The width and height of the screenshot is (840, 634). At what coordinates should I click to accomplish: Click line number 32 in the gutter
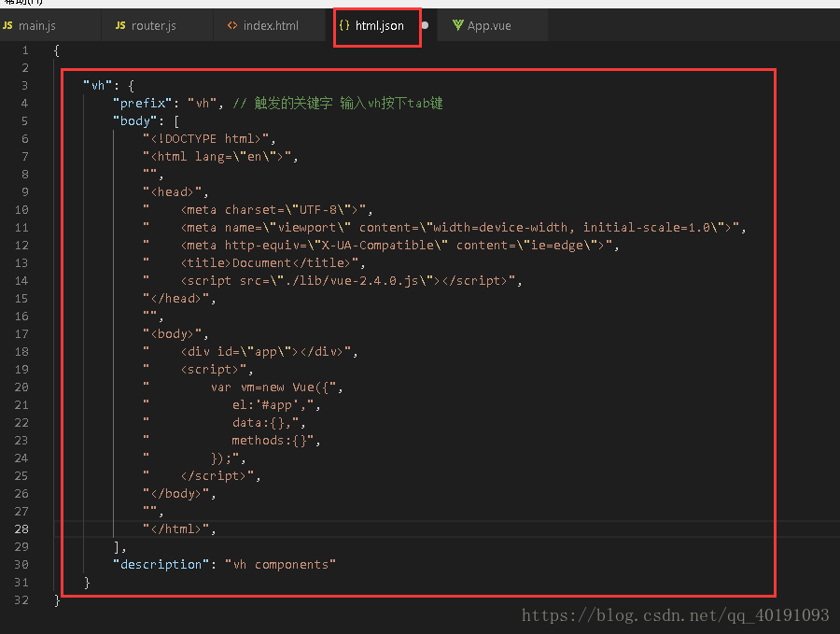(x=21, y=600)
